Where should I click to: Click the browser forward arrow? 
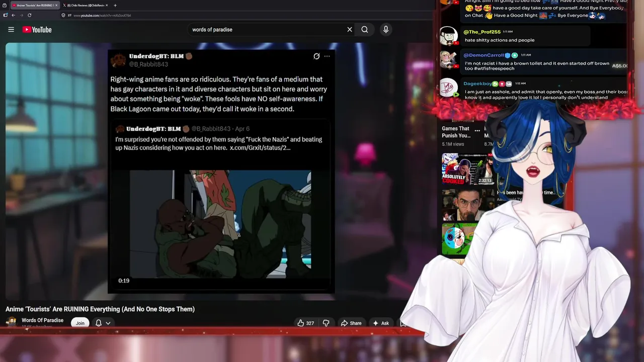21,16
